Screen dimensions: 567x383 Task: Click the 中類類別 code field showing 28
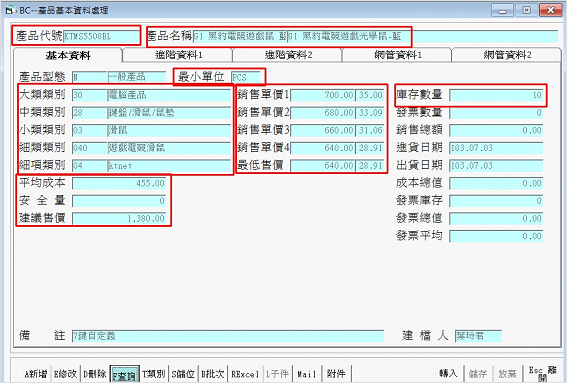click(89, 112)
